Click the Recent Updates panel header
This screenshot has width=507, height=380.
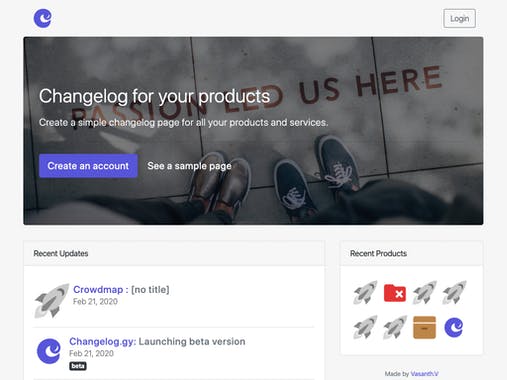pos(174,253)
